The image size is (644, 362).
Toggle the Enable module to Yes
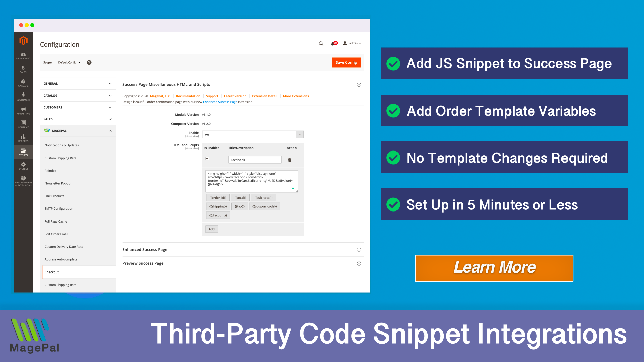tap(252, 134)
